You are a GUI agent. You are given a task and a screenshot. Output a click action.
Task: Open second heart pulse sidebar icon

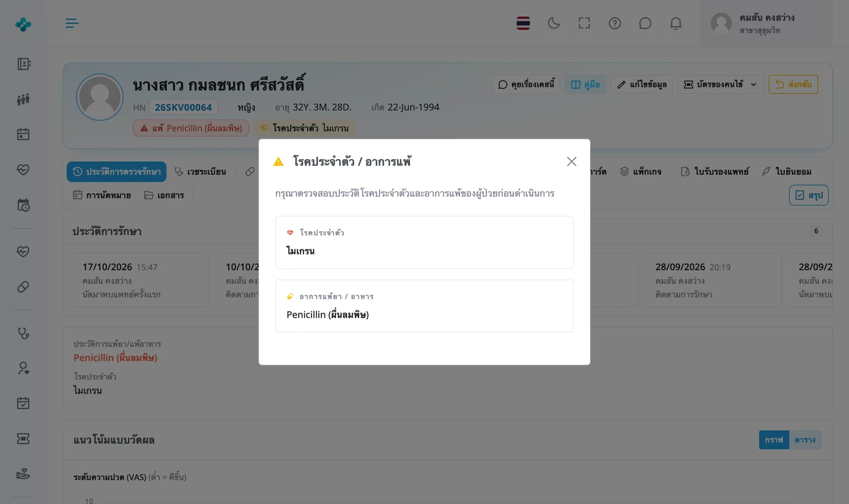(23, 252)
